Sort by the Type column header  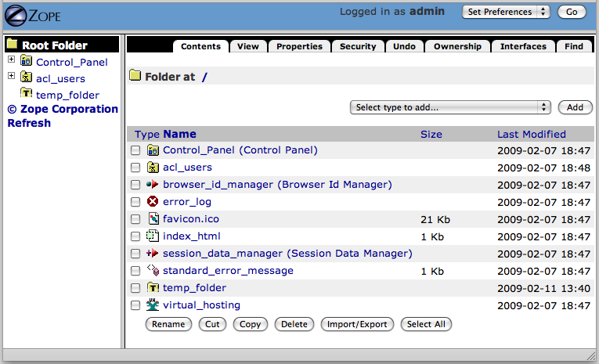tap(146, 135)
